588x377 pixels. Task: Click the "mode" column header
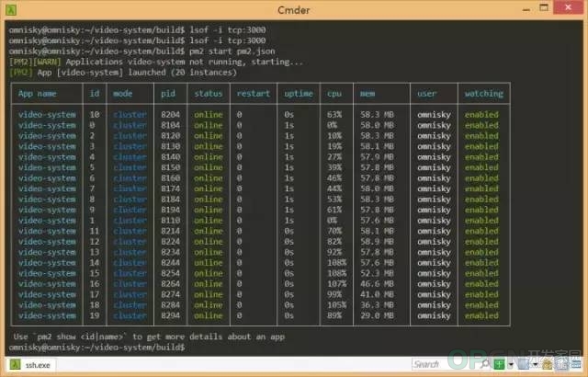pos(122,94)
